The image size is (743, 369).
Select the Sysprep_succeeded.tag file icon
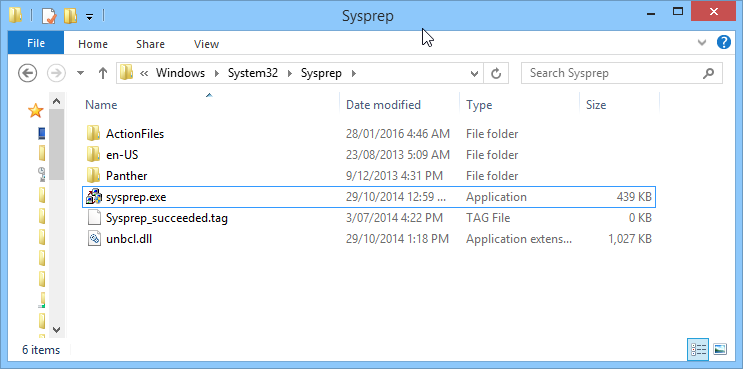[x=94, y=218]
